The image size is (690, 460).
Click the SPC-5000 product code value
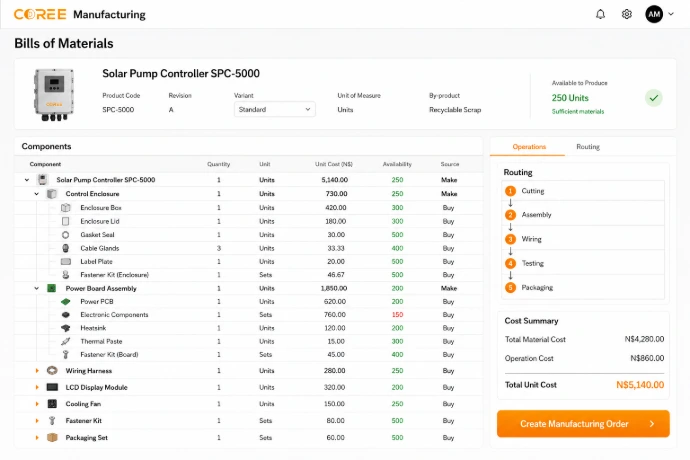click(x=118, y=110)
